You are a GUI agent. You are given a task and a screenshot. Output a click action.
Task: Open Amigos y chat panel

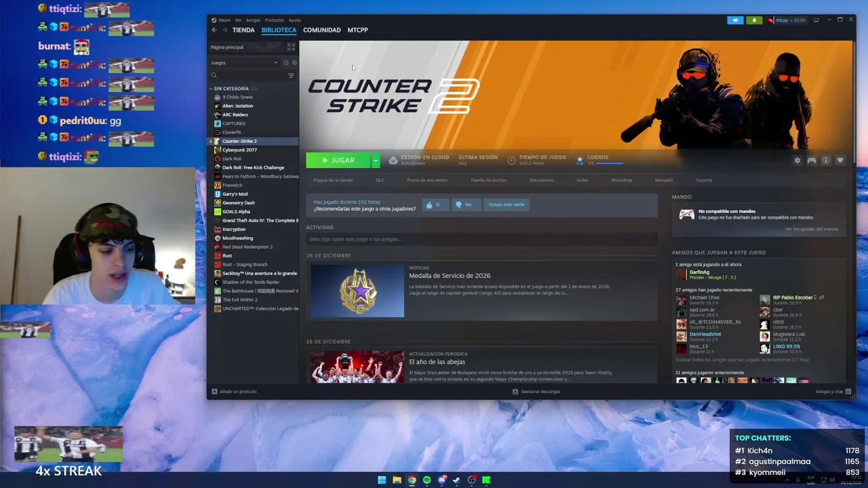point(833,392)
